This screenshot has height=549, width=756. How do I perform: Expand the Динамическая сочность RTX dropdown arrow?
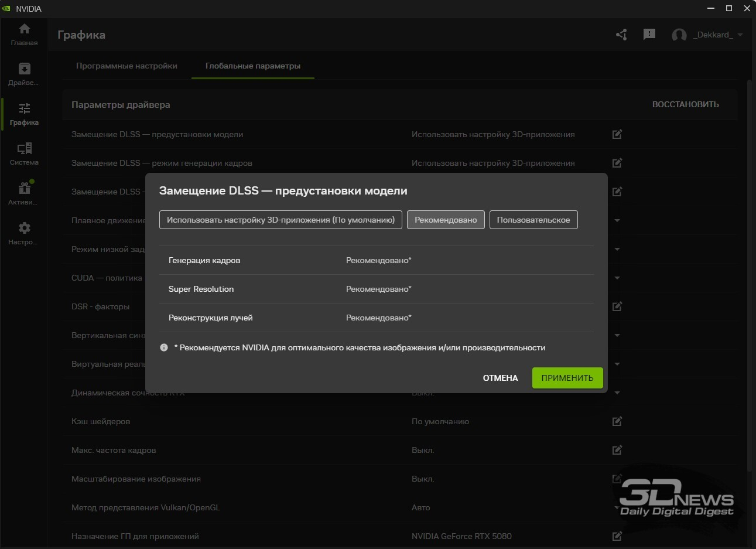point(617,393)
